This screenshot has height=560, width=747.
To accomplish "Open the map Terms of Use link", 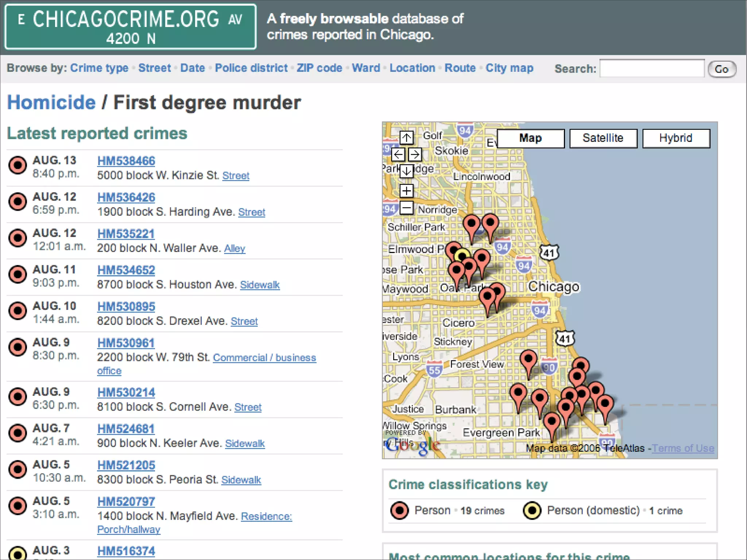I will click(683, 448).
